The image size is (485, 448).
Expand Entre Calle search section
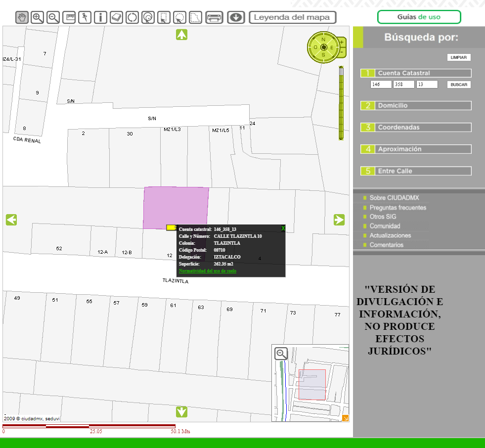tap(416, 171)
